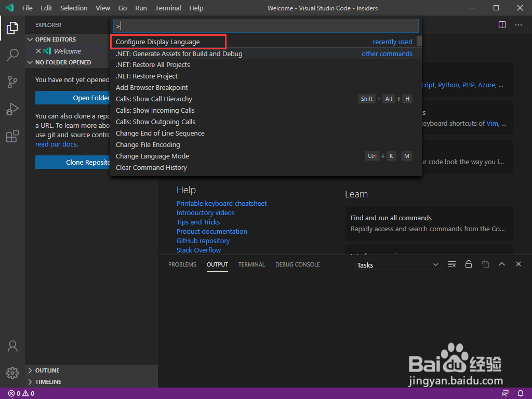
Task: Open the Accounts menu icon
Action: pos(12,346)
